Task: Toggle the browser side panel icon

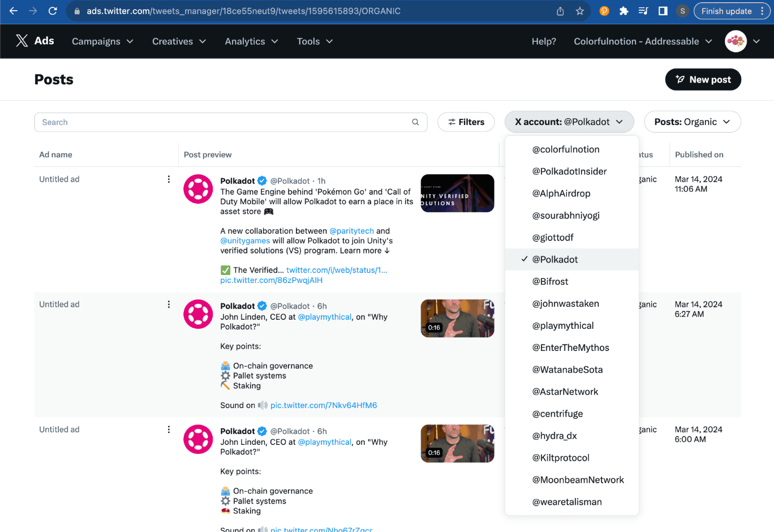Action: click(x=663, y=11)
